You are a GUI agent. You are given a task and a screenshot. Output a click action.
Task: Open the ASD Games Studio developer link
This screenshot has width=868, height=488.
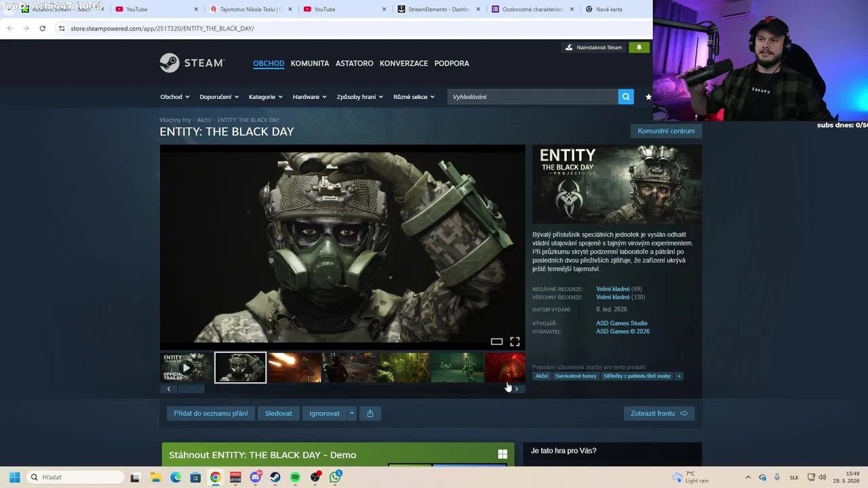[622, 323]
